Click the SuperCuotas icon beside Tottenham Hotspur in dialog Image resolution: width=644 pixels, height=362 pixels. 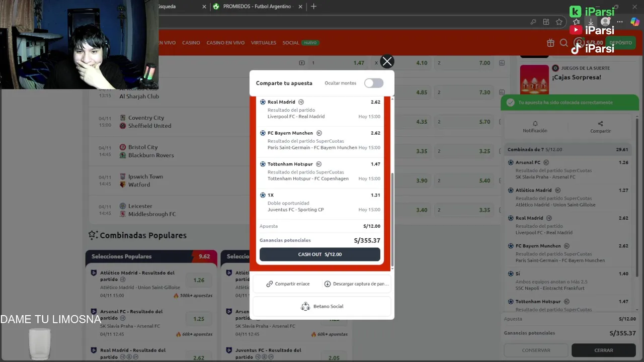318,164
